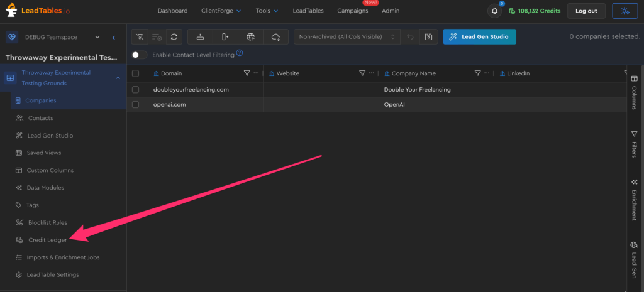Screen dimensions: 644x292
Task: Click the help icon beside Contact-Level Filtering
Action: [x=240, y=54]
